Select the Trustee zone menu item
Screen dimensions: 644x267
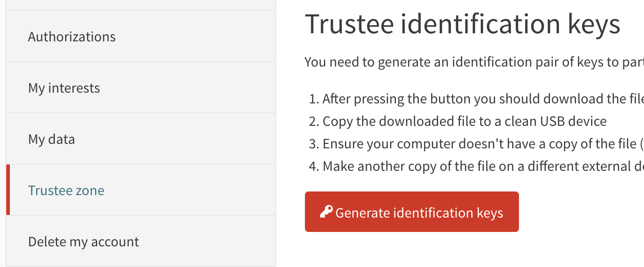(141, 190)
